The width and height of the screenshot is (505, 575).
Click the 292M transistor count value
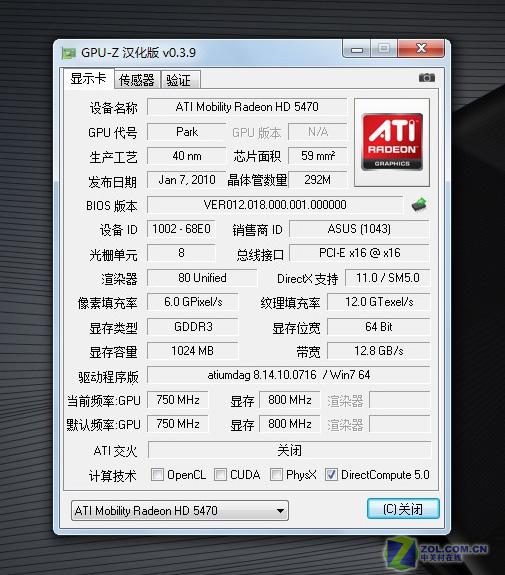click(x=318, y=180)
